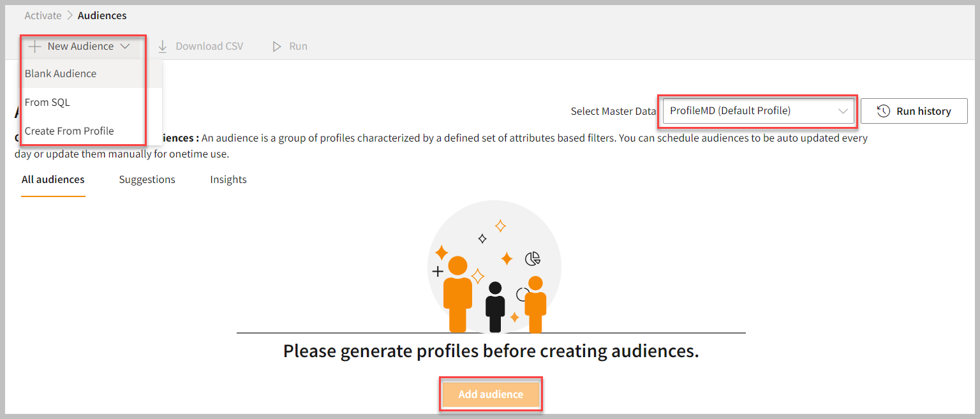Click the clock icon on Run history

click(884, 111)
